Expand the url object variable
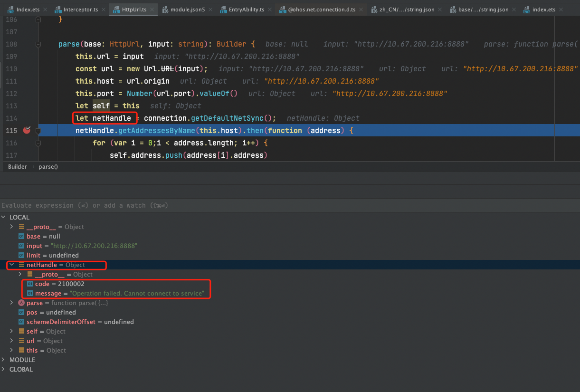The height and width of the screenshot is (392, 580). [x=12, y=341]
